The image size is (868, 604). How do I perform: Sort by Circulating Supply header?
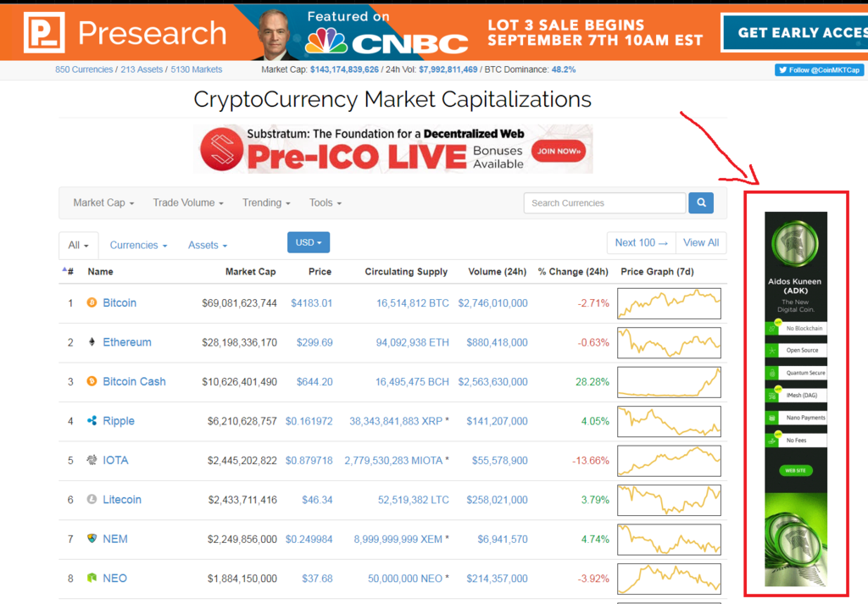pos(406,272)
